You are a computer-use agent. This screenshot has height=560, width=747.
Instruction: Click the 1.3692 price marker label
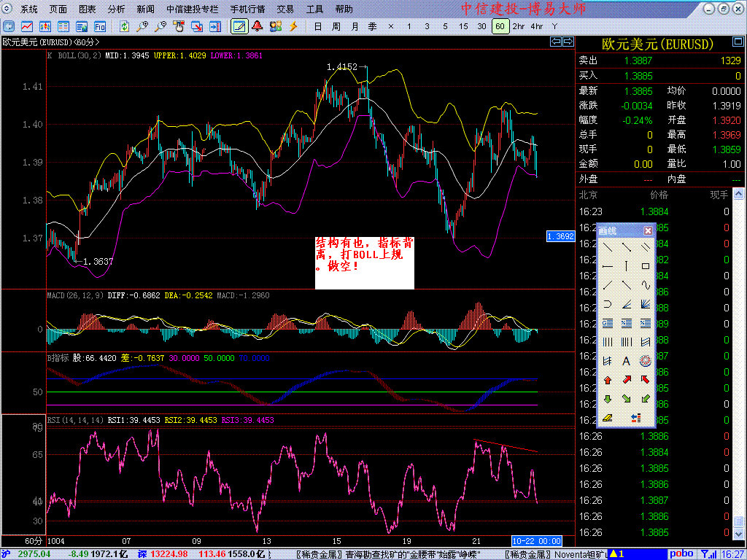[561, 236]
